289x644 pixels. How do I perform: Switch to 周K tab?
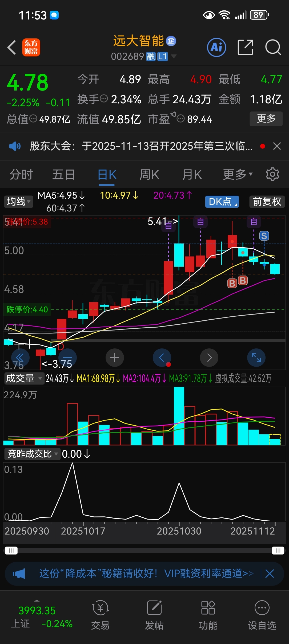click(149, 175)
